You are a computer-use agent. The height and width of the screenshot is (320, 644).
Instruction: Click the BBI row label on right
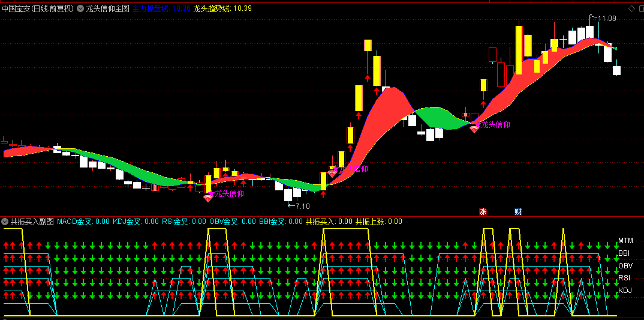click(x=624, y=253)
